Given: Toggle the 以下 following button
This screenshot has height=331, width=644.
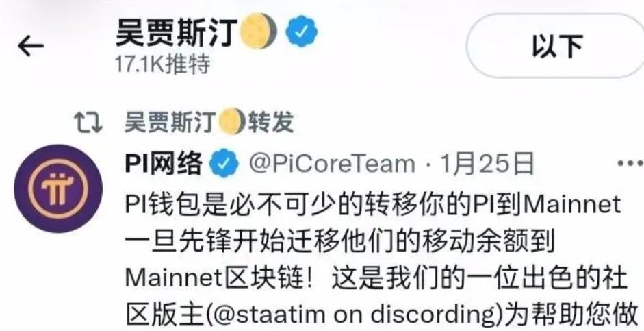Looking at the screenshot, I should pos(556,46).
